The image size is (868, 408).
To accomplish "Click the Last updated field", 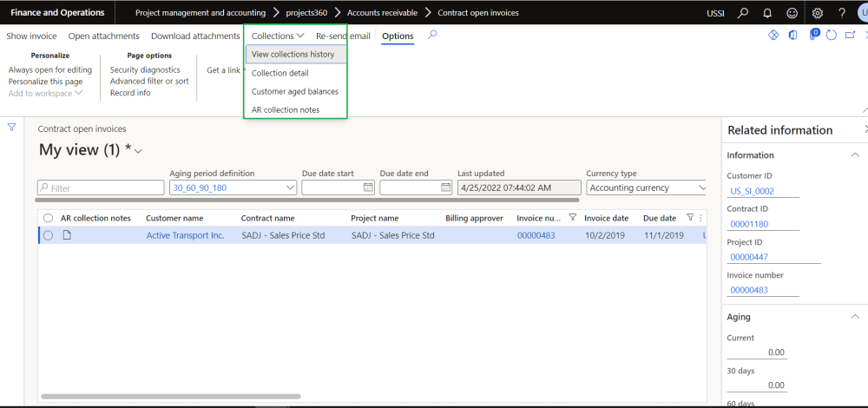I will [x=519, y=188].
